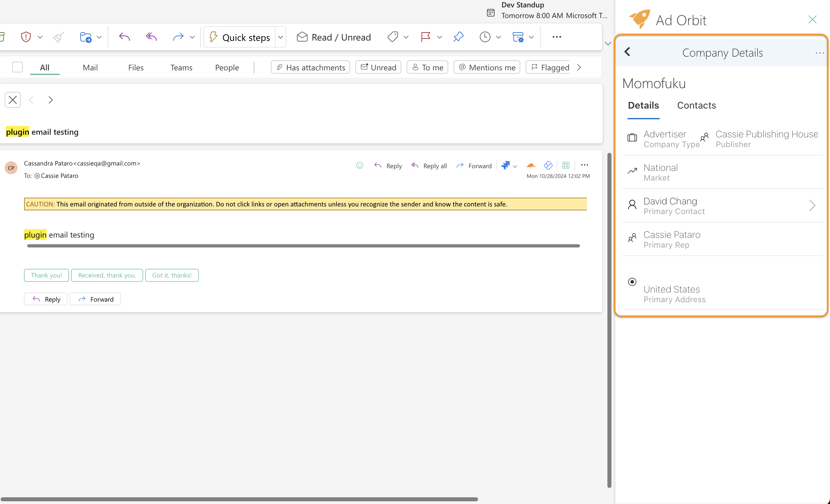Click the 'Got it, thanks!' suggested reply

click(172, 275)
